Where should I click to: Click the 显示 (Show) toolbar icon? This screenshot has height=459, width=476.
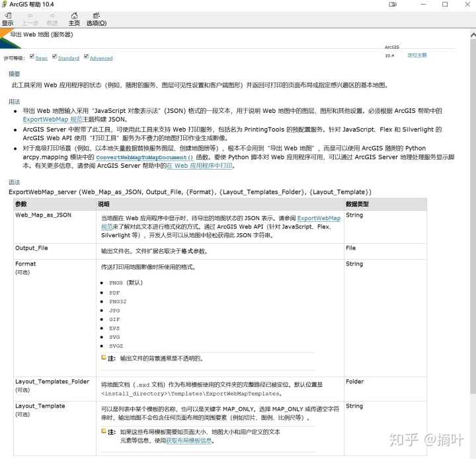coord(8,19)
